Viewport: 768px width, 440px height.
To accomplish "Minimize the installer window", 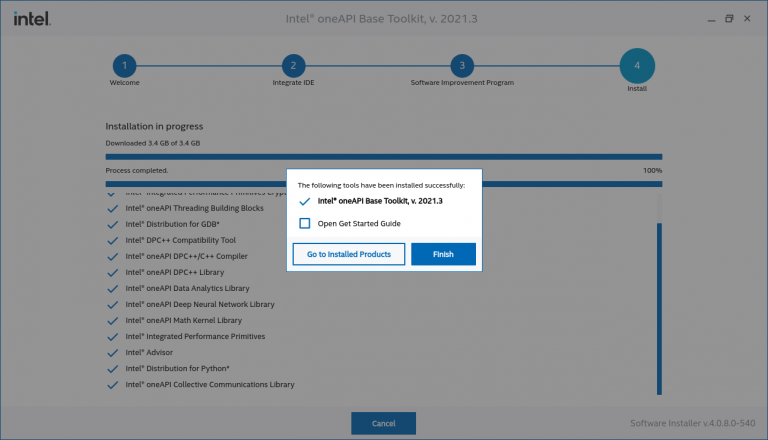I will click(x=706, y=19).
